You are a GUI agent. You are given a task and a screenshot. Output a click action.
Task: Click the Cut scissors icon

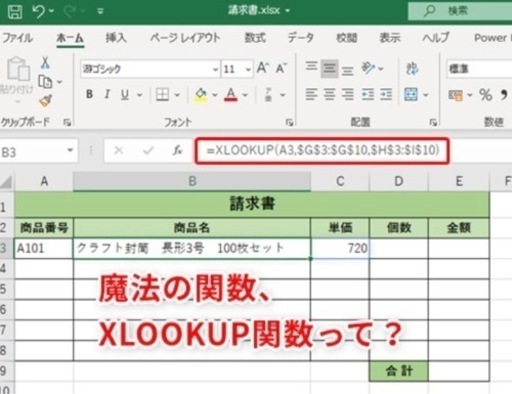[45, 62]
